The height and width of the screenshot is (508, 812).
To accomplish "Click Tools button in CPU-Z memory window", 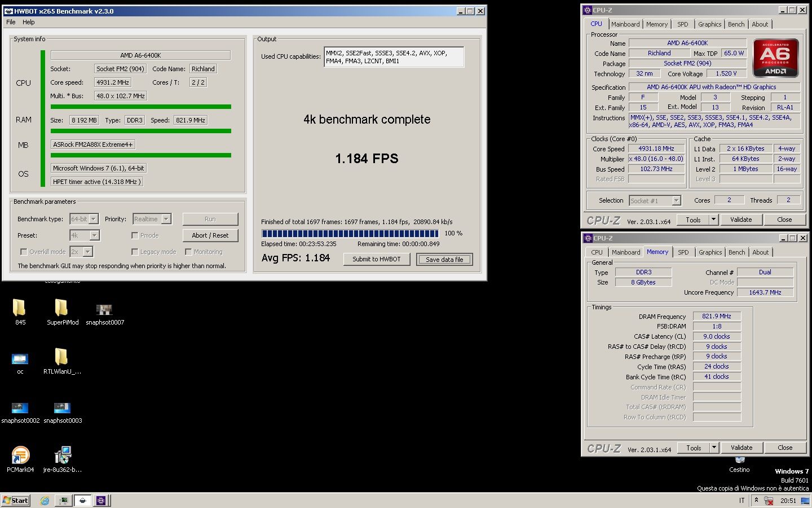I will click(694, 448).
